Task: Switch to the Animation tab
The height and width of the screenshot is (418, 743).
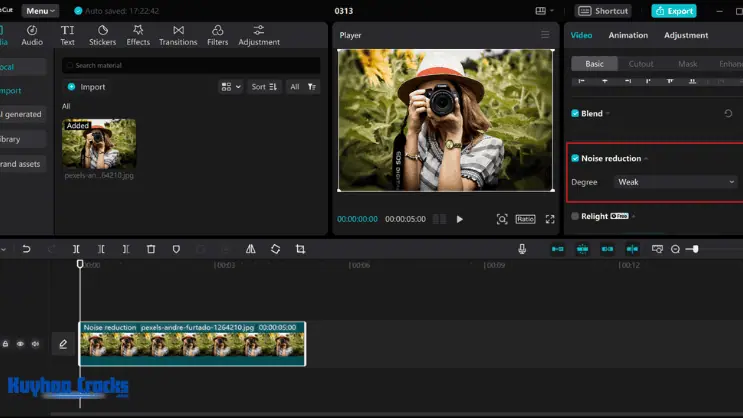Action: coord(628,35)
